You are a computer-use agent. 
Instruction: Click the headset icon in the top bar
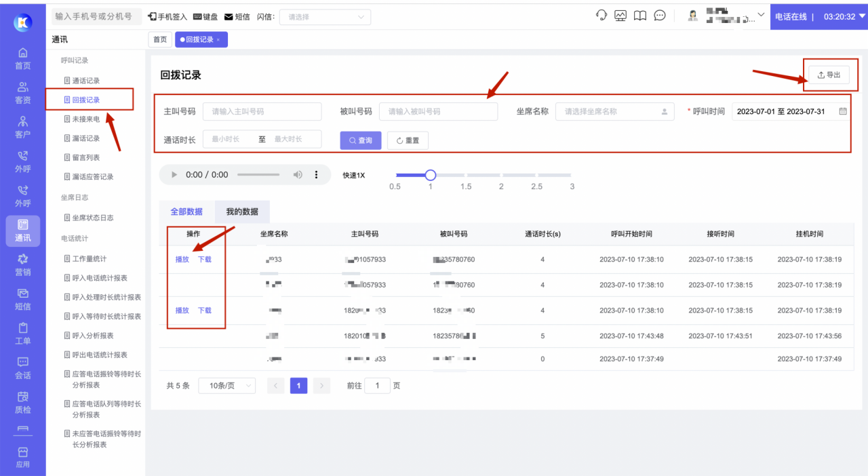click(601, 16)
